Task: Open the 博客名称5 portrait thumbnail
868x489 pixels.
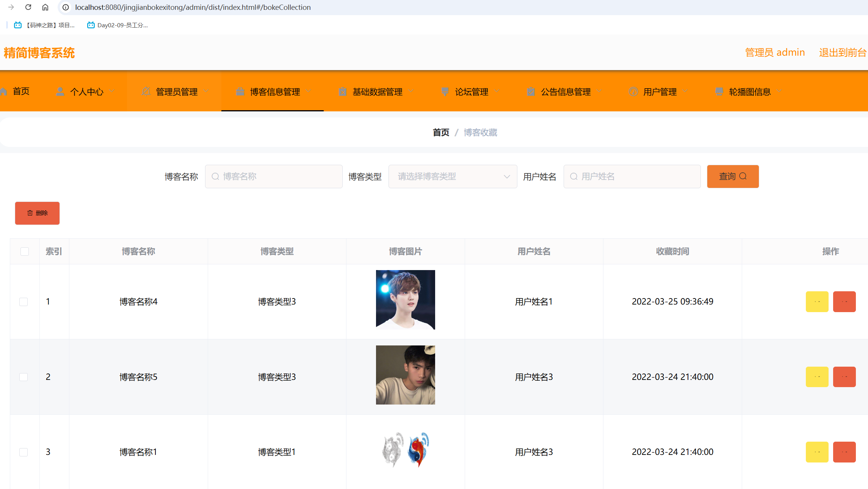Action: coord(406,375)
